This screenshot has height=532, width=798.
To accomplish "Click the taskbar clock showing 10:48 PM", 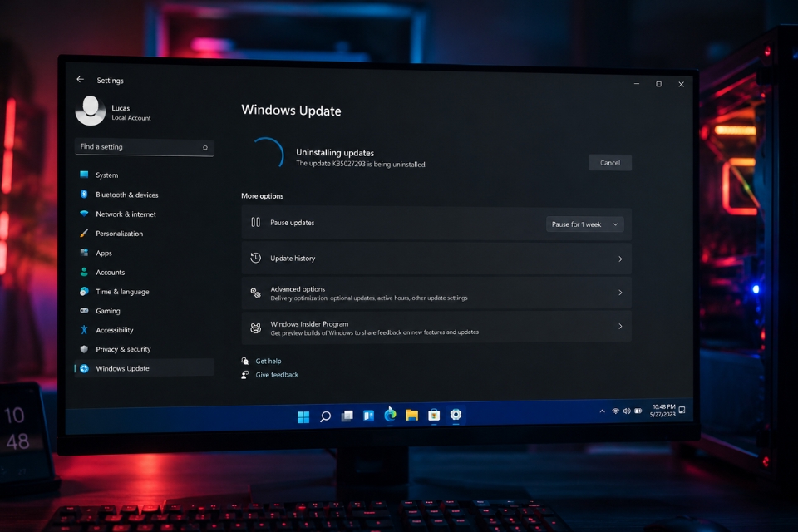I will (663, 411).
